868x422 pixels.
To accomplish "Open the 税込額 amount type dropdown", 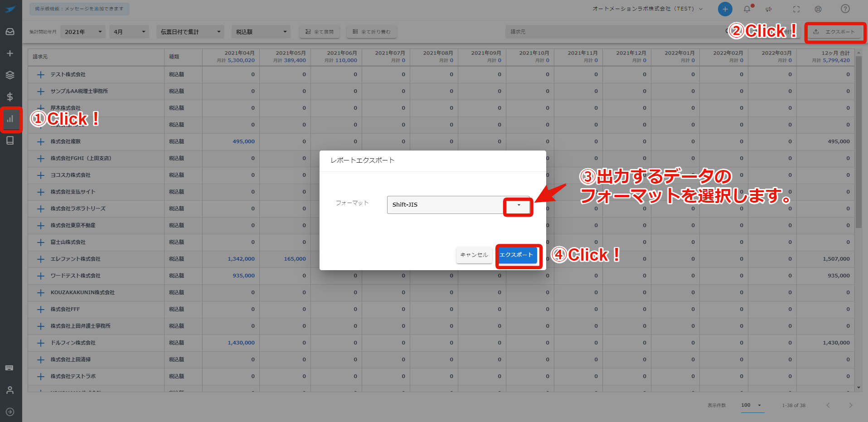I will click(x=261, y=32).
